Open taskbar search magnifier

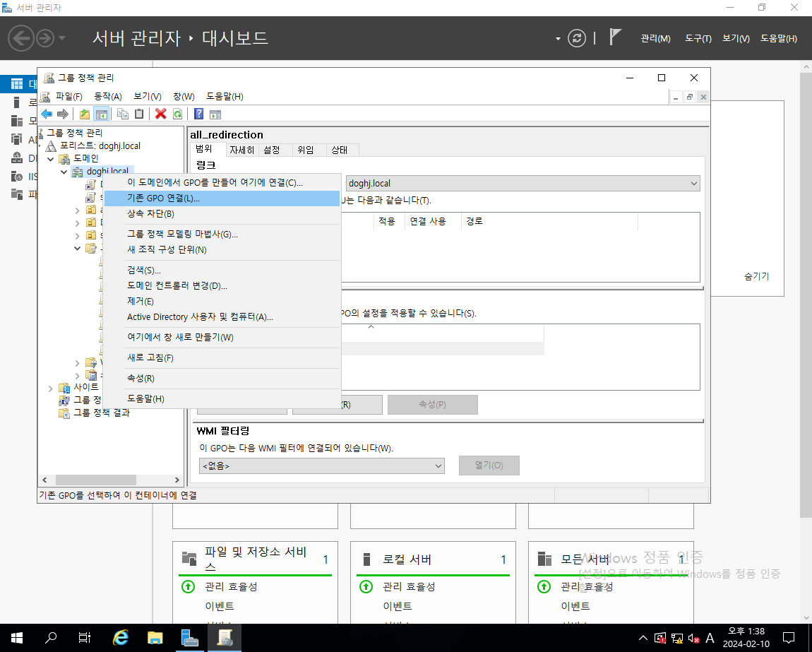pyautogui.click(x=51, y=637)
